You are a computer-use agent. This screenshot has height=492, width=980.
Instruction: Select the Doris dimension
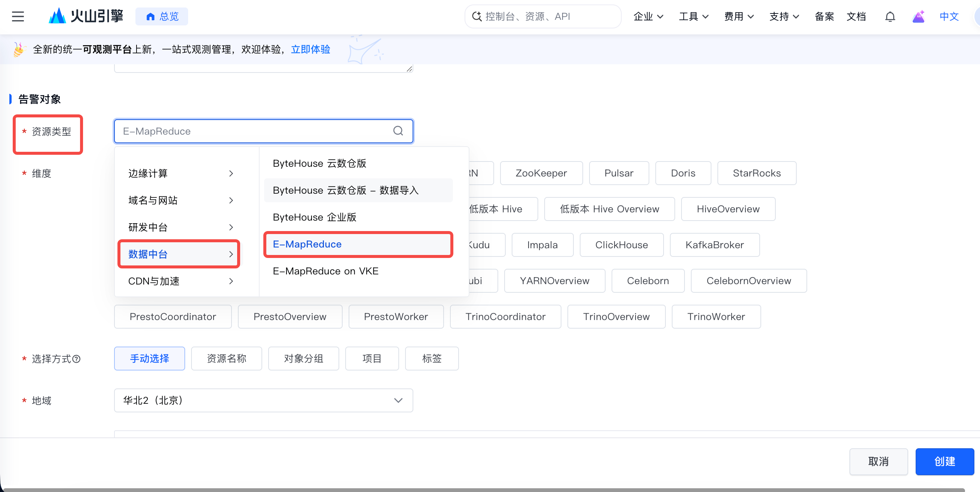coord(683,173)
